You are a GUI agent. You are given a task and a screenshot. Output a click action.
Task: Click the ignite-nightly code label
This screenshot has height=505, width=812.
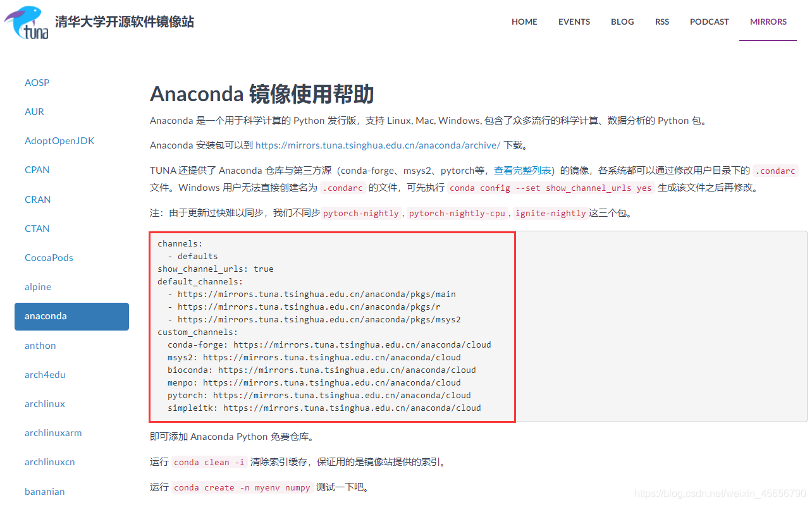551,214
